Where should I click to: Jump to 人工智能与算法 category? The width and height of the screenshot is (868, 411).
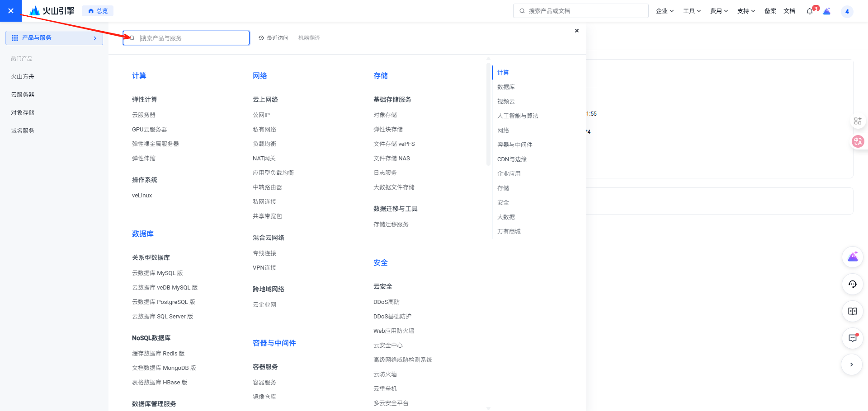518,116
